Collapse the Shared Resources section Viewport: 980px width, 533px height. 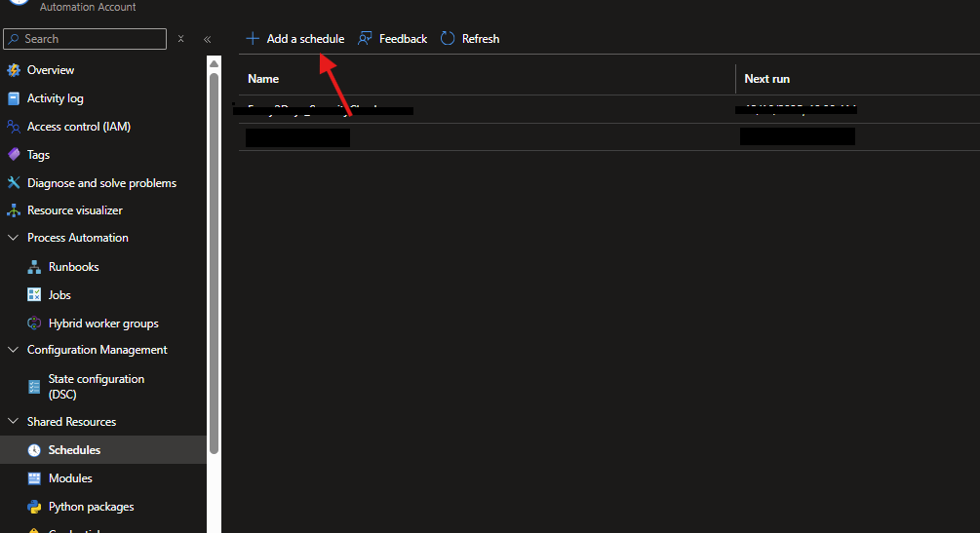coord(14,422)
